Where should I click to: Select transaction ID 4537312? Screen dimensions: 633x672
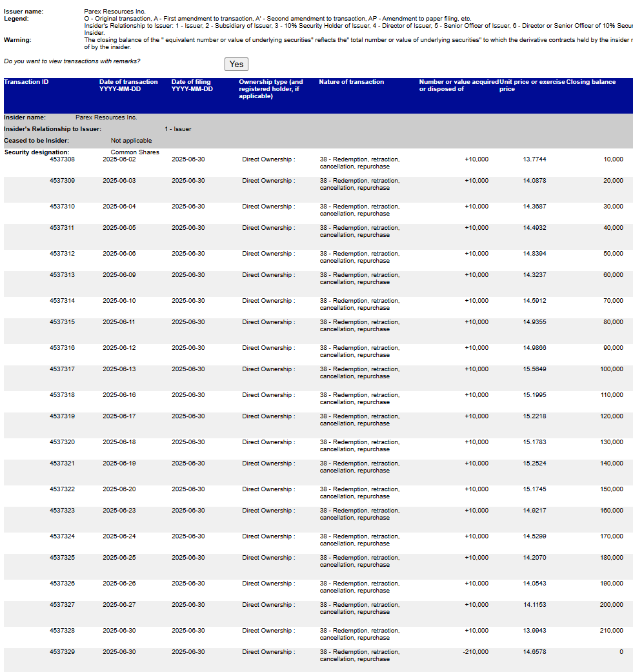(62, 254)
